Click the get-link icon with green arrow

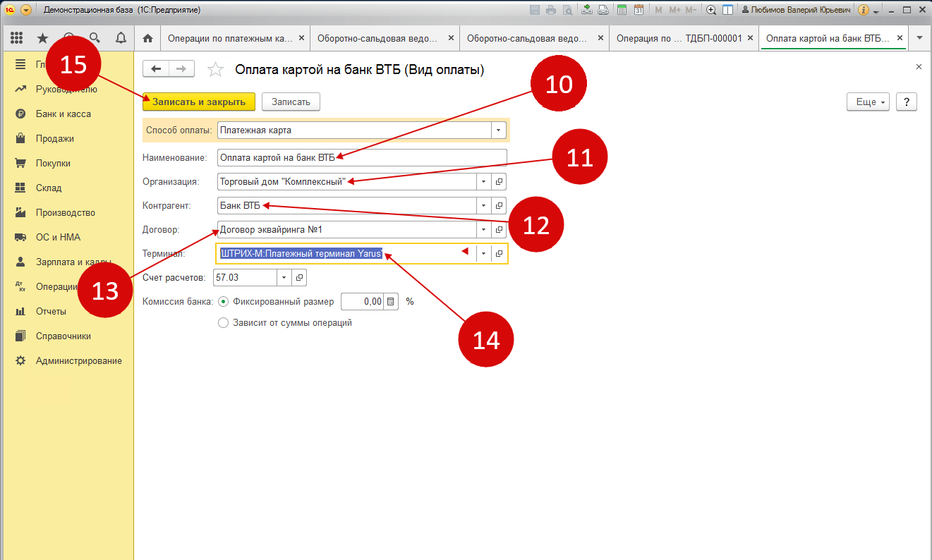(587, 10)
